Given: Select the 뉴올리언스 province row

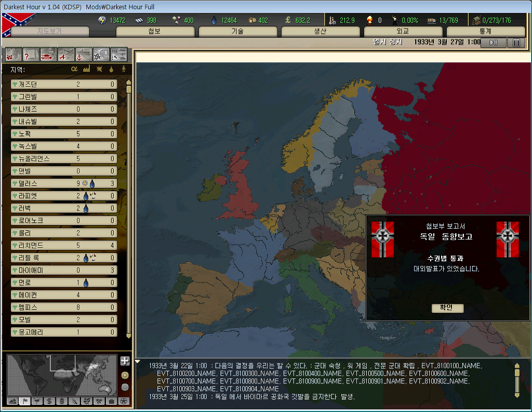Looking at the screenshot, I should click(x=64, y=158).
